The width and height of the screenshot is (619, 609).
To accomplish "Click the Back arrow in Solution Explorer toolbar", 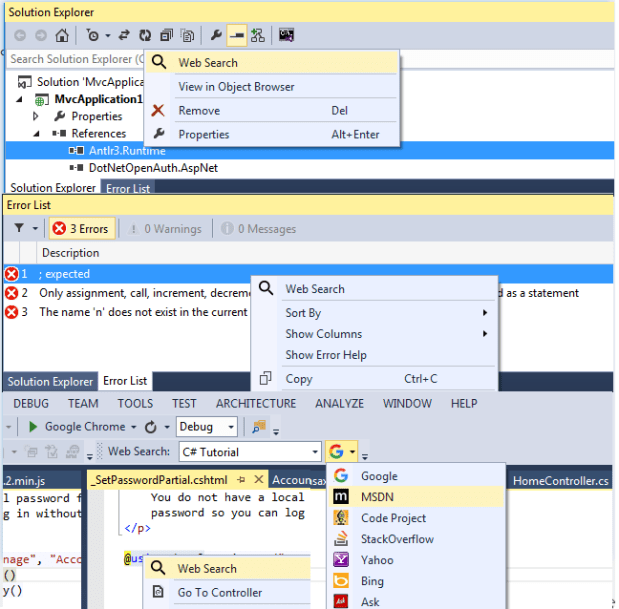I will (20, 36).
